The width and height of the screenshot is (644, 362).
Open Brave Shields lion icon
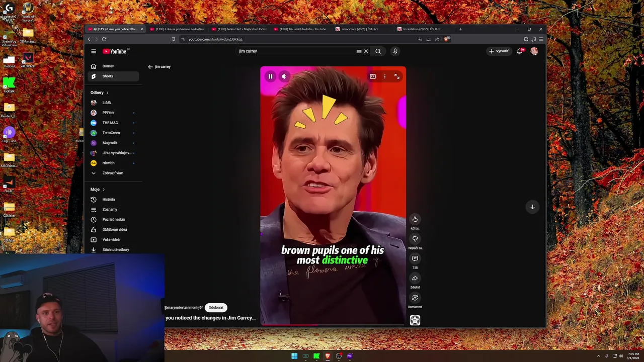click(x=447, y=39)
